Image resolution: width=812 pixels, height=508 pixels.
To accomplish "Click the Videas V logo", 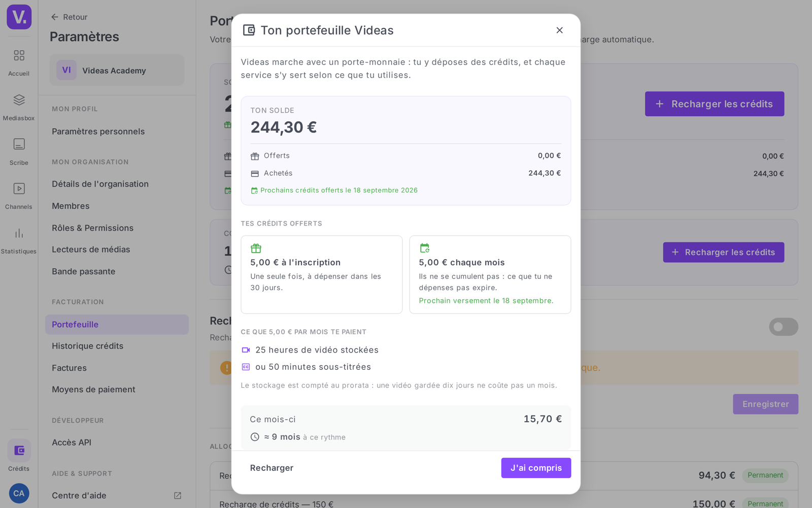I will click(19, 17).
